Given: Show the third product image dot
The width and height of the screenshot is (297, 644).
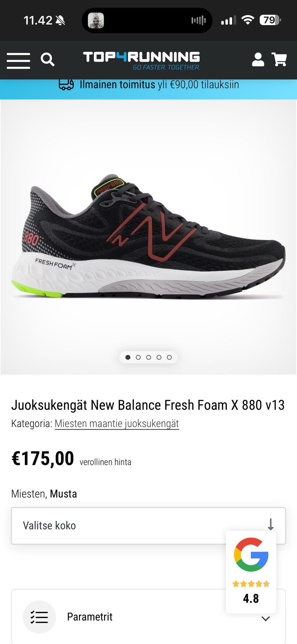Looking at the screenshot, I should click(x=148, y=357).
